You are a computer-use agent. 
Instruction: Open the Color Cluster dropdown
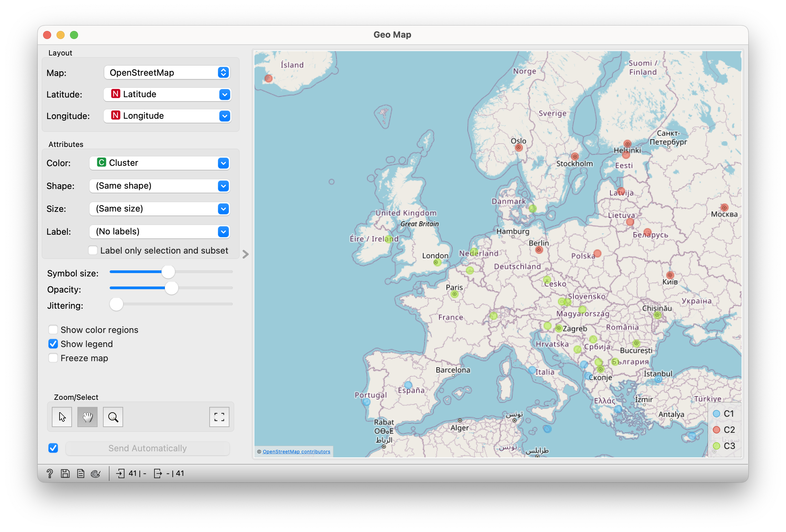point(159,163)
